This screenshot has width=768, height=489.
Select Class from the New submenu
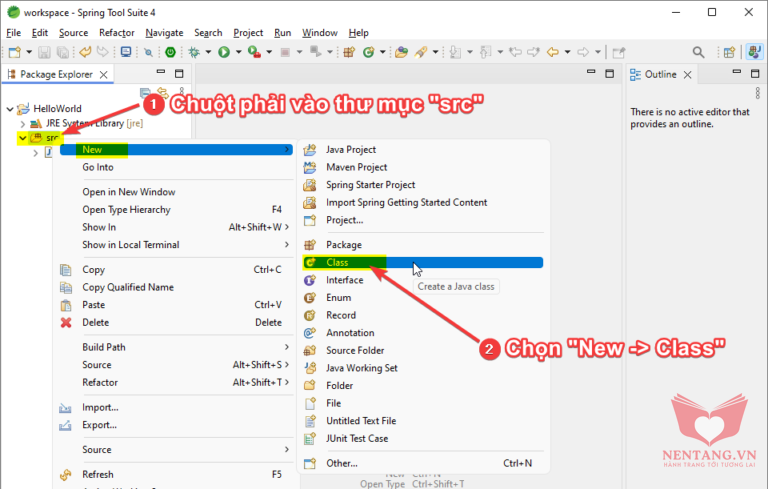337,263
